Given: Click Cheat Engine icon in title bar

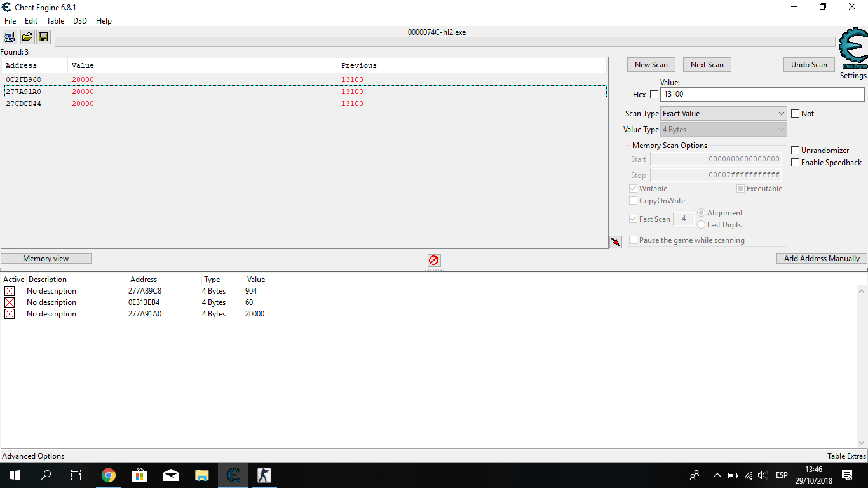Looking at the screenshot, I should [x=7, y=7].
